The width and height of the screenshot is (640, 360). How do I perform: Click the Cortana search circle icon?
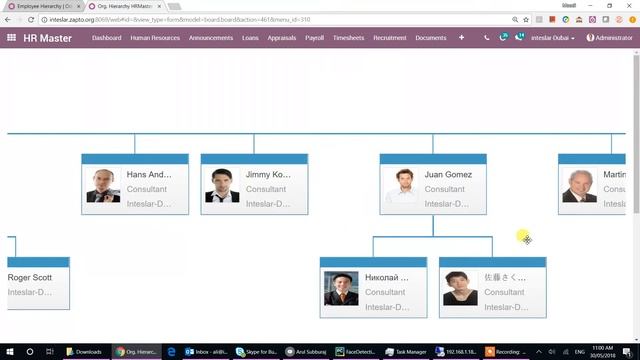[x=30, y=351]
